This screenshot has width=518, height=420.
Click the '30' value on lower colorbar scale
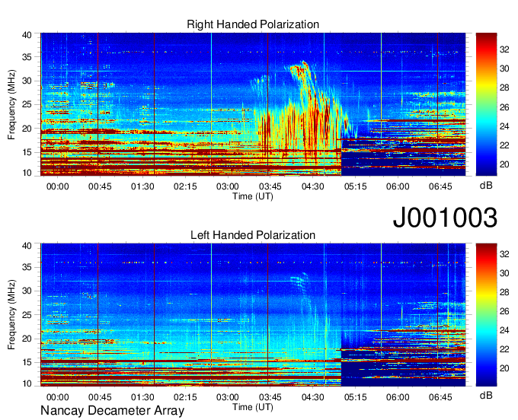(x=504, y=273)
